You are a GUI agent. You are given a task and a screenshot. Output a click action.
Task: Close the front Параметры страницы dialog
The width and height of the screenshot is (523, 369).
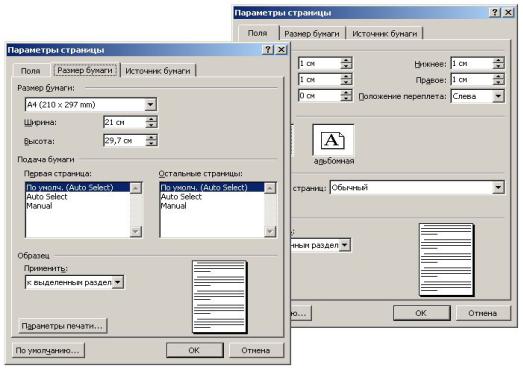[281, 49]
